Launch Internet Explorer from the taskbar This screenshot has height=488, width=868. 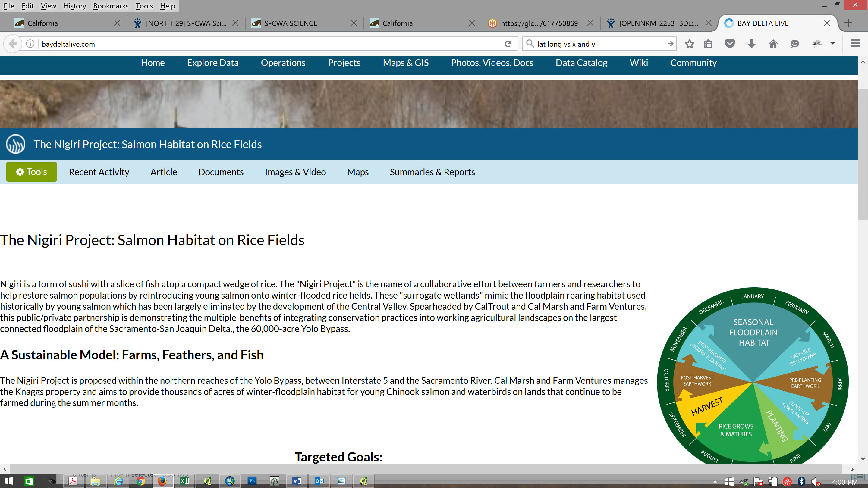118,481
